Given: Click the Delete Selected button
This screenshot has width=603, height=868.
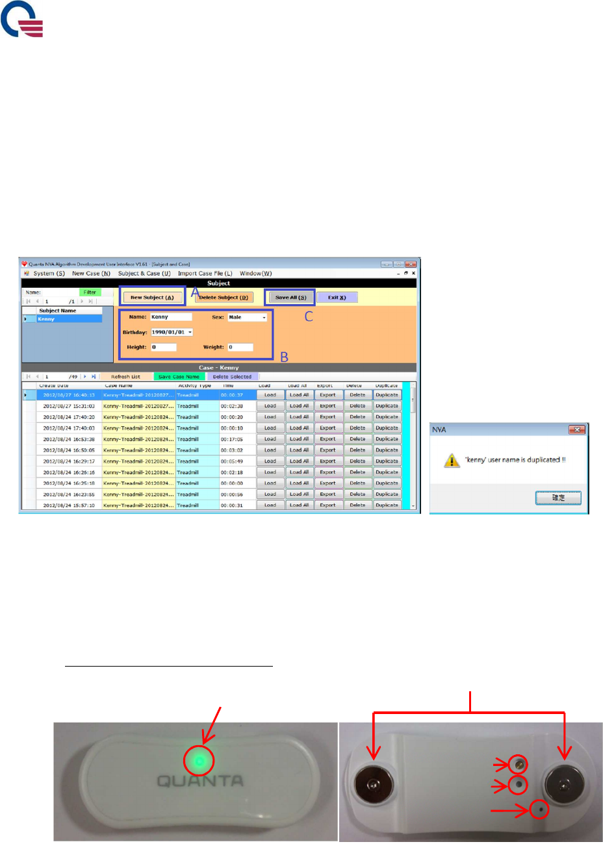Looking at the screenshot, I should (x=232, y=377).
